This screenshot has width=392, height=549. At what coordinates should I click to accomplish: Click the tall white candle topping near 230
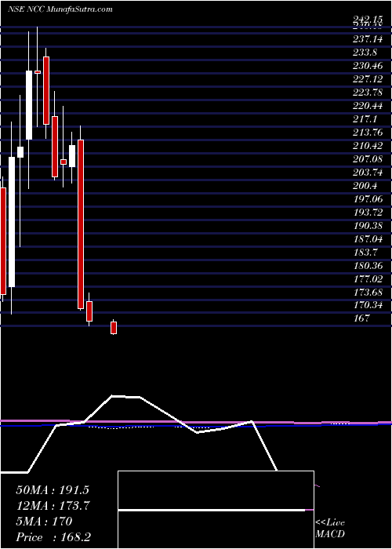[29, 105]
